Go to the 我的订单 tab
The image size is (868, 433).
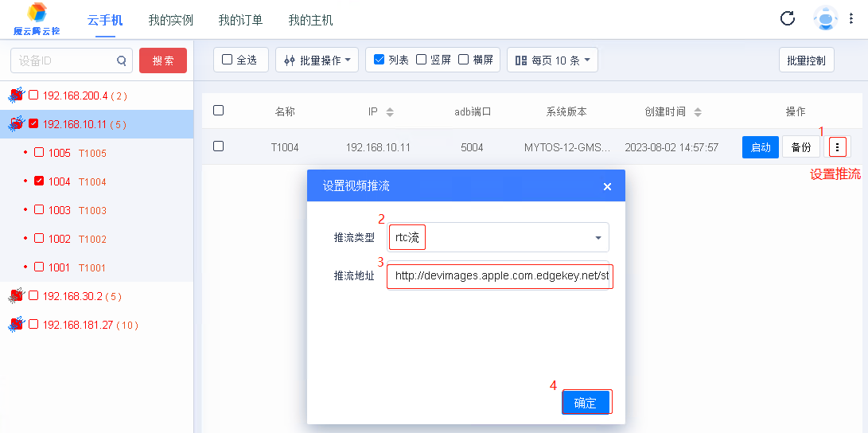pos(240,20)
